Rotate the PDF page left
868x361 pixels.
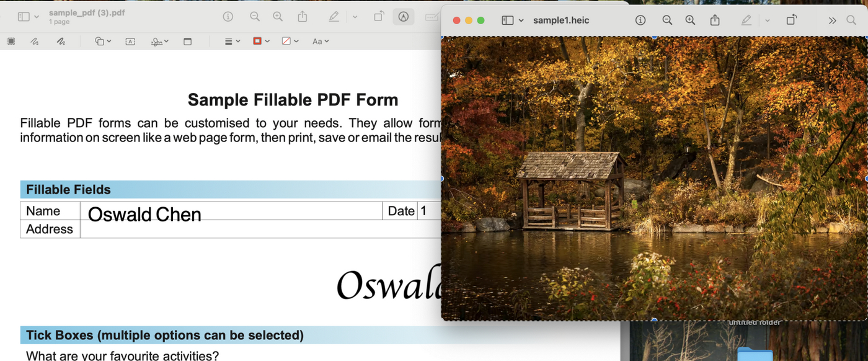(378, 17)
